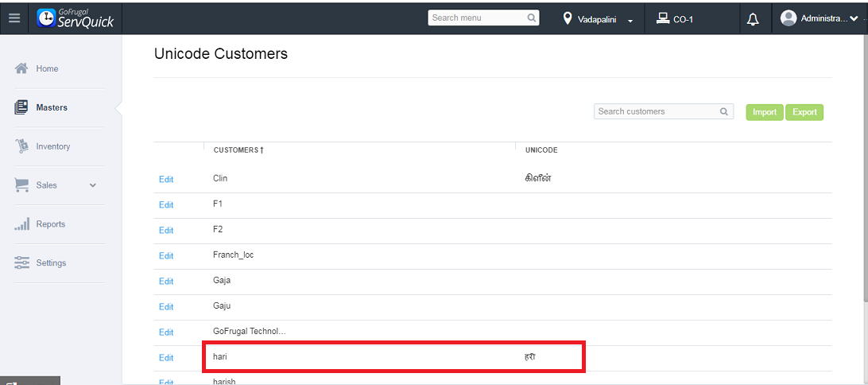The width and height of the screenshot is (868, 385).
Task: Click the Settings sliders icon
Action: click(x=21, y=262)
